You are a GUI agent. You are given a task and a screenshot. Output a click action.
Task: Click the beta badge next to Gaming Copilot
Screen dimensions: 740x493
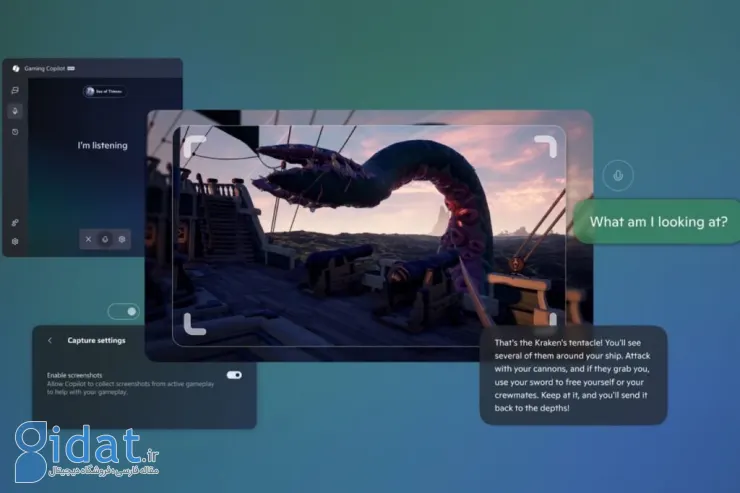71,68
